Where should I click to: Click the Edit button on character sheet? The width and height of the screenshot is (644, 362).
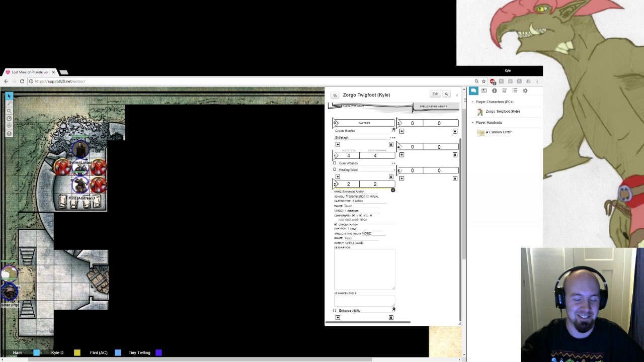click(x=435, y=94)
